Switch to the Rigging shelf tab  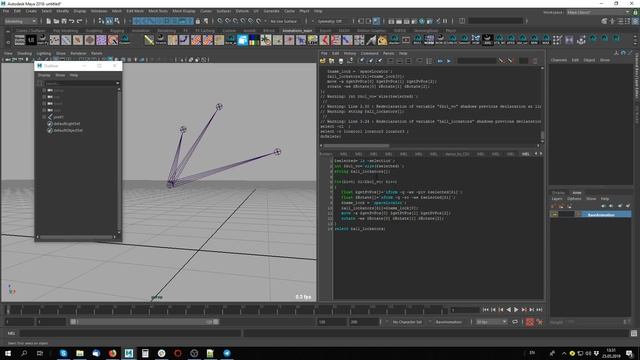pos(117,31)
